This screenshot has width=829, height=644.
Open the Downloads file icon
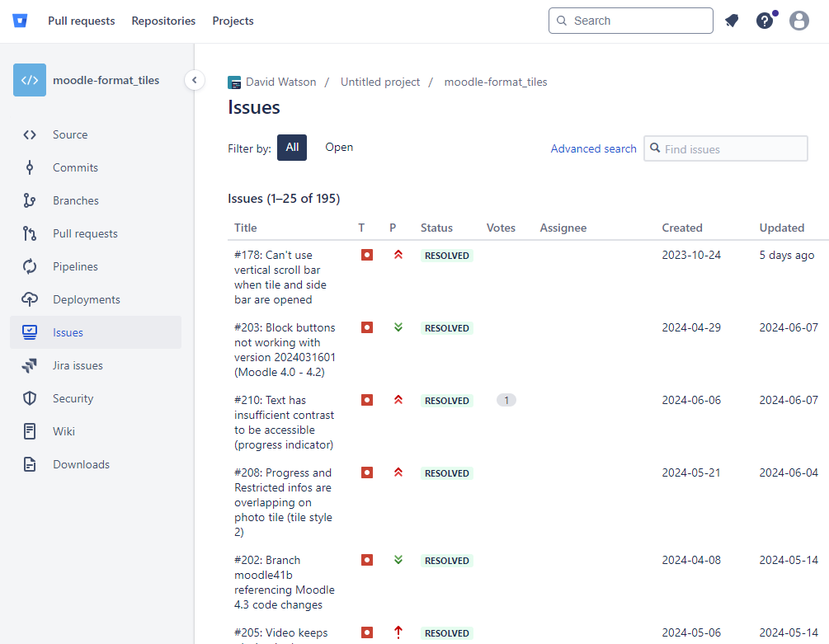(x=30, y=464)
